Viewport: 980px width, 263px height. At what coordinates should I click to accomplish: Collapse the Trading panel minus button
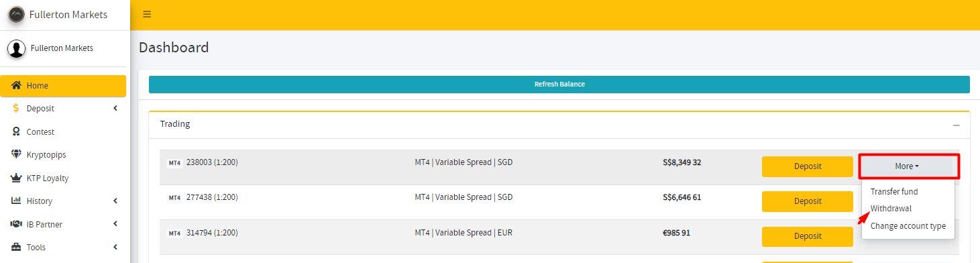click(957, 125)
